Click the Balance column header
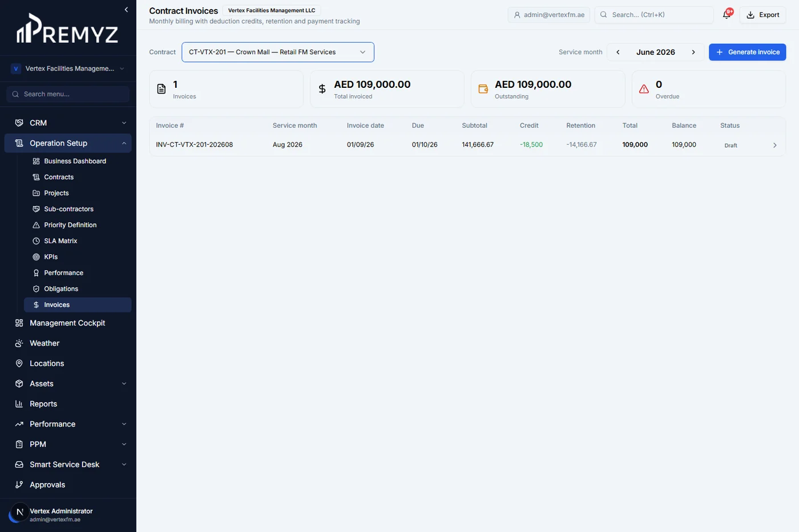This screenshot has height=532, width=799. [684, 125]
